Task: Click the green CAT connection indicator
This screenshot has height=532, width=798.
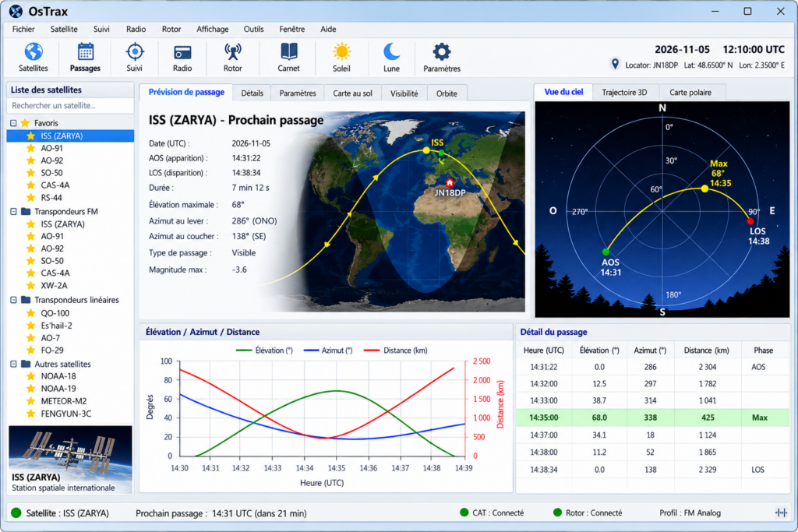Action: pyautogui.click(x=464, y=513)
